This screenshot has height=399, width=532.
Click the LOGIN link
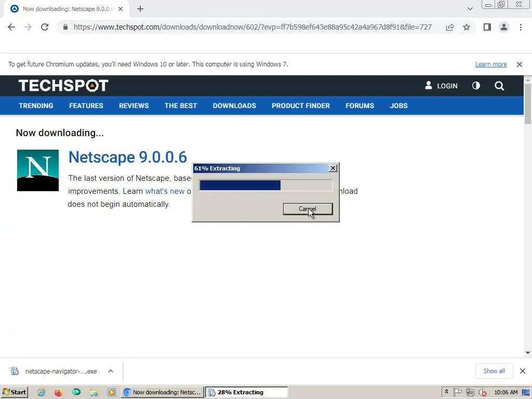[x=441, y=86]
